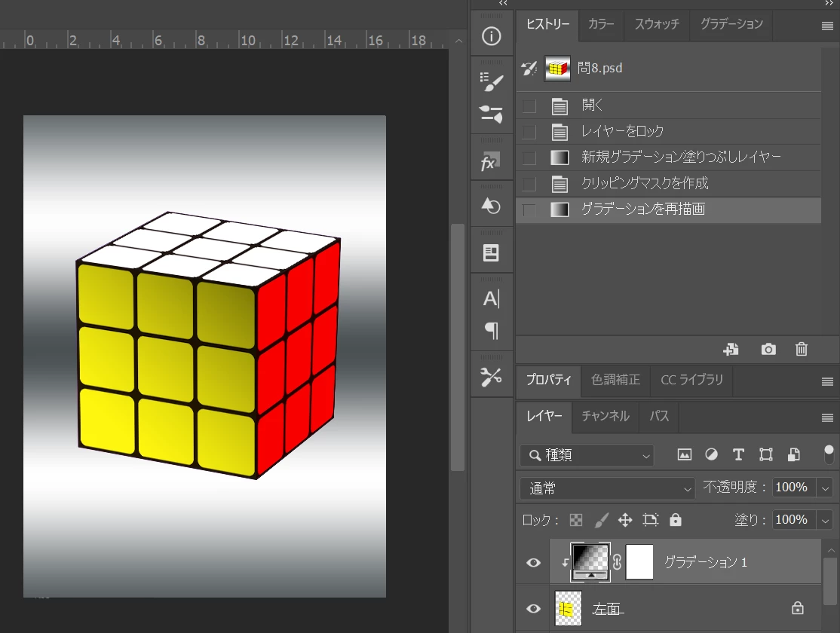Toggle history brush box for 新規グラデーション塗りつぶしレイヤー
The image size is (840, 633).
click(x=529, y=158)
